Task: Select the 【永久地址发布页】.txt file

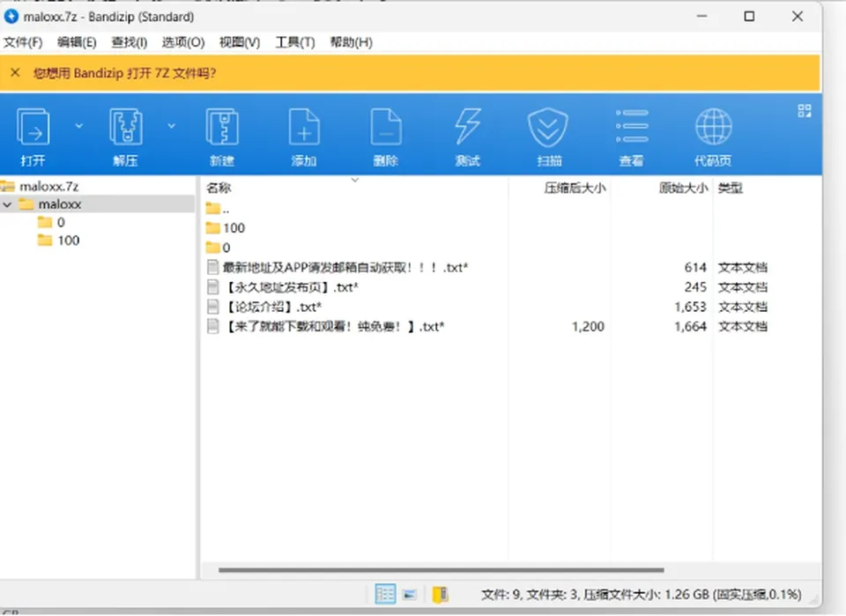Action: click(x=283, y=287)
